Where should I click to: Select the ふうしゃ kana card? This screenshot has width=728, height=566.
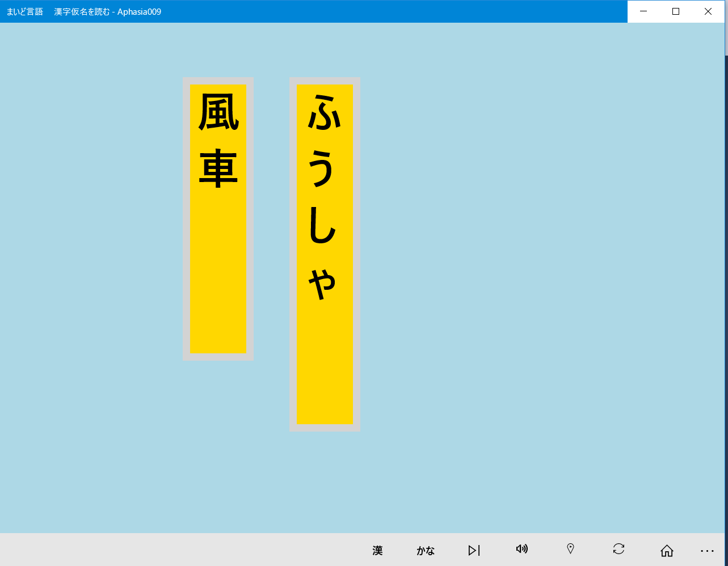325,255
